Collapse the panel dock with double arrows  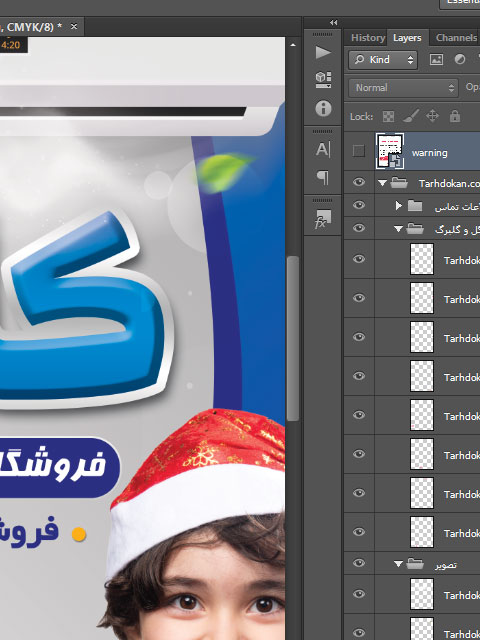tap(333, 23)
